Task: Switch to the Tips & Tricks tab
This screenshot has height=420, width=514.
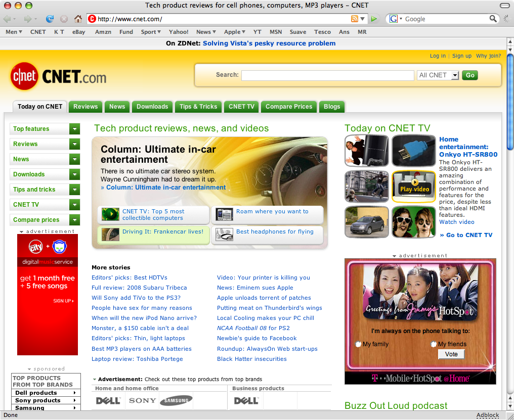Action: (x=198, y=107)
